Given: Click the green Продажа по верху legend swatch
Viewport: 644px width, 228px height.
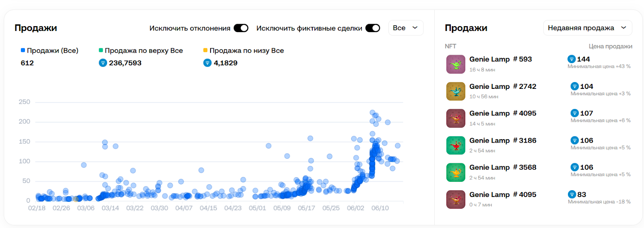Looking at the screenshot, I should point(101,50).
